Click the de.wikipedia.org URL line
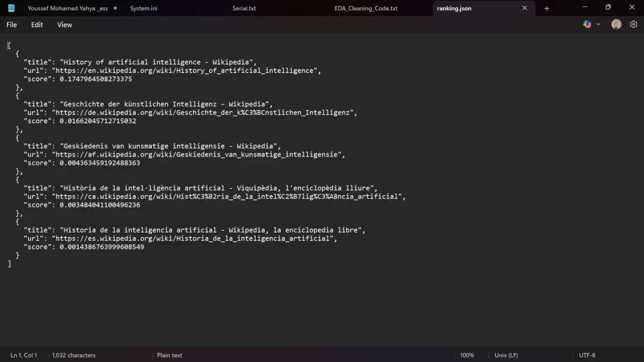644x362 pixels. click(x=190, y=113)
